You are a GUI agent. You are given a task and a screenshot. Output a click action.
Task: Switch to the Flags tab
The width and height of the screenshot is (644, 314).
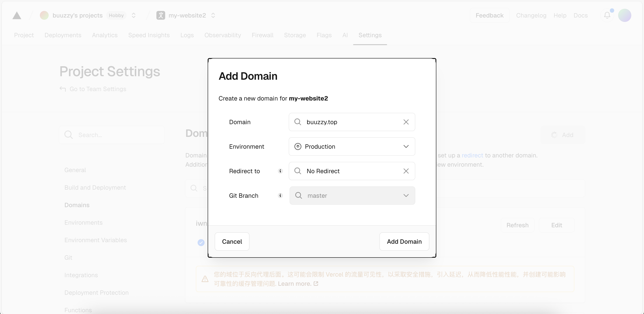(324, 35)
